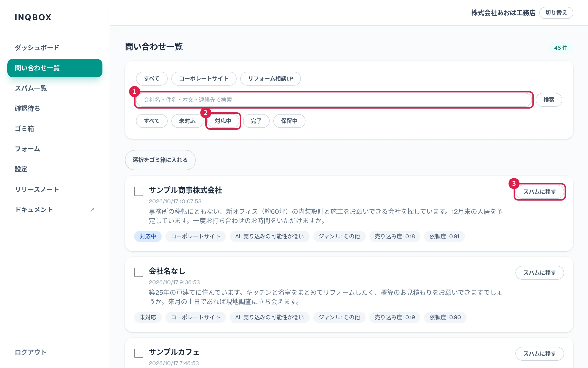Tick the checkbox for サンプル商事株式会社

(139, 191)
